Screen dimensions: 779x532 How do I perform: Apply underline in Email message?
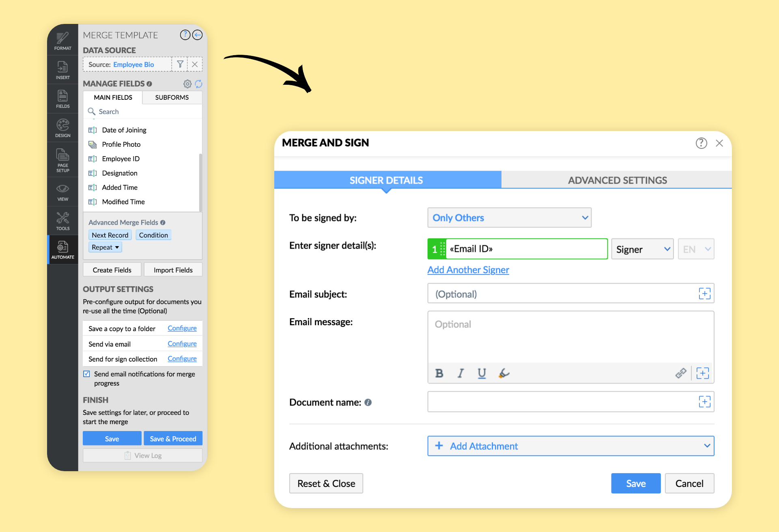pyautogui.click(x=482, y=373)
